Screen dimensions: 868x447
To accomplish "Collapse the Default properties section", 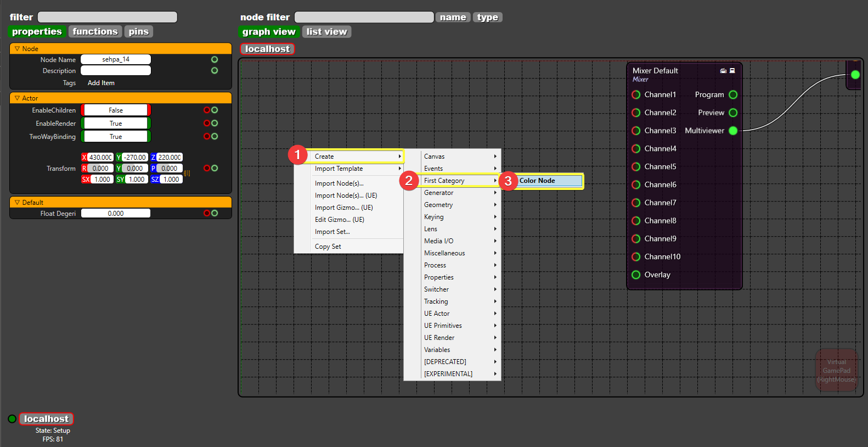I will pos(17,203).
